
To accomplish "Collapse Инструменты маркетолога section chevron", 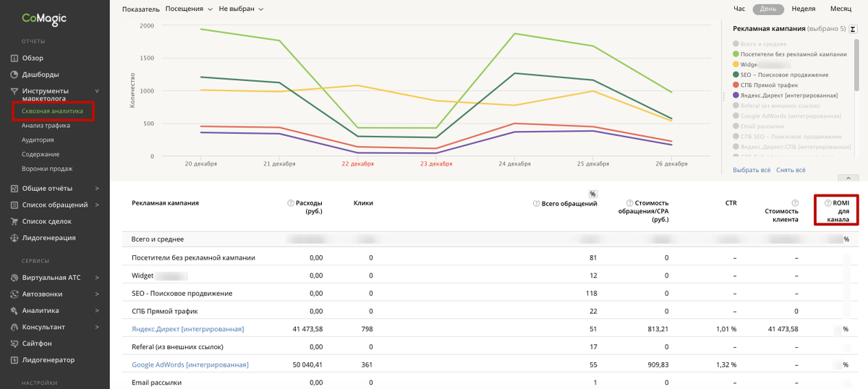I will click(97, 91).
